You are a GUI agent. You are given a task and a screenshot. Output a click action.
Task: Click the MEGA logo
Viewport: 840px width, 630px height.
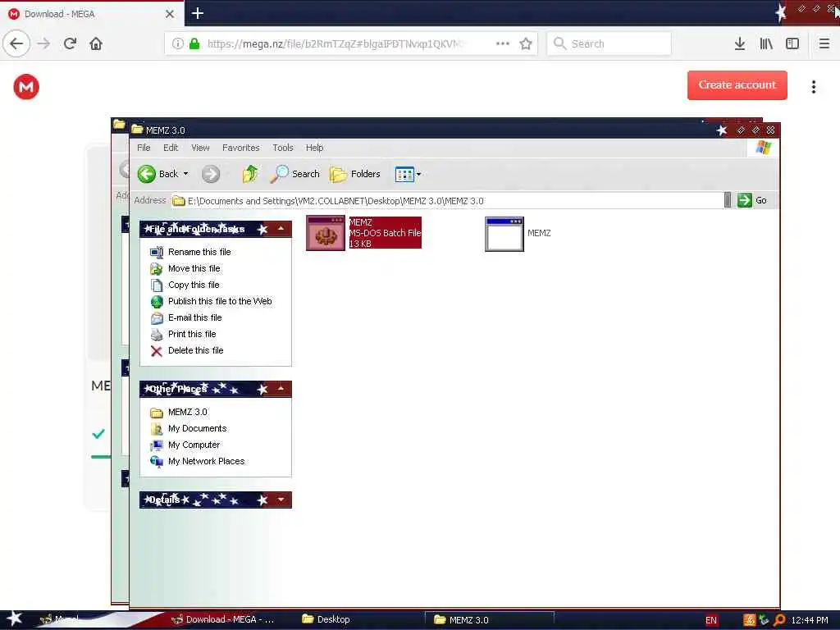click(x=26, y=87)
